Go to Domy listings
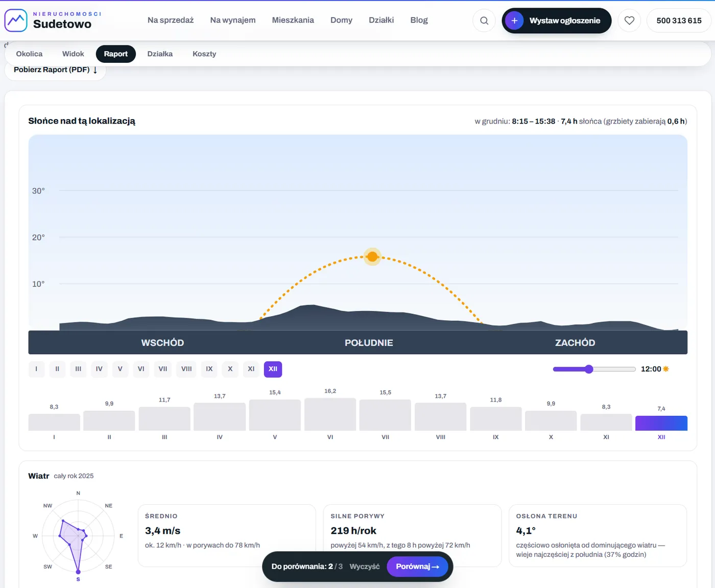 [341, 20]
